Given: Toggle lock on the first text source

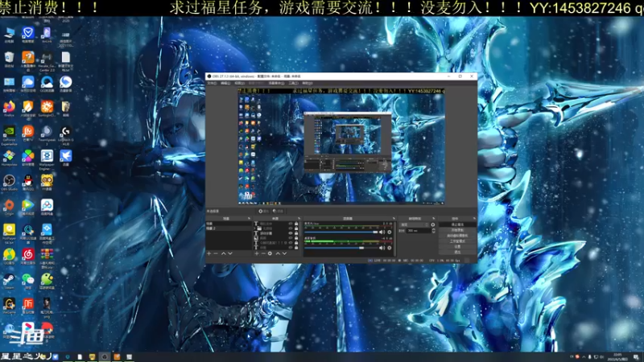Looking at the screenshot, I should click(296, 224).
